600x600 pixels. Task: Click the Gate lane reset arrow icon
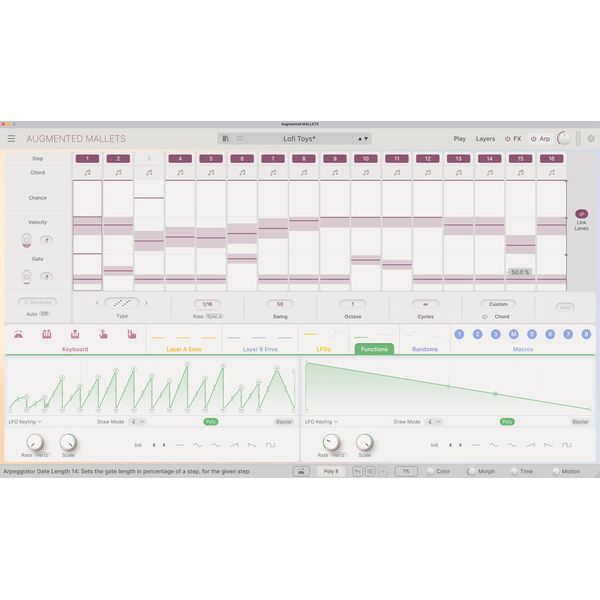(x=47, y=276)
